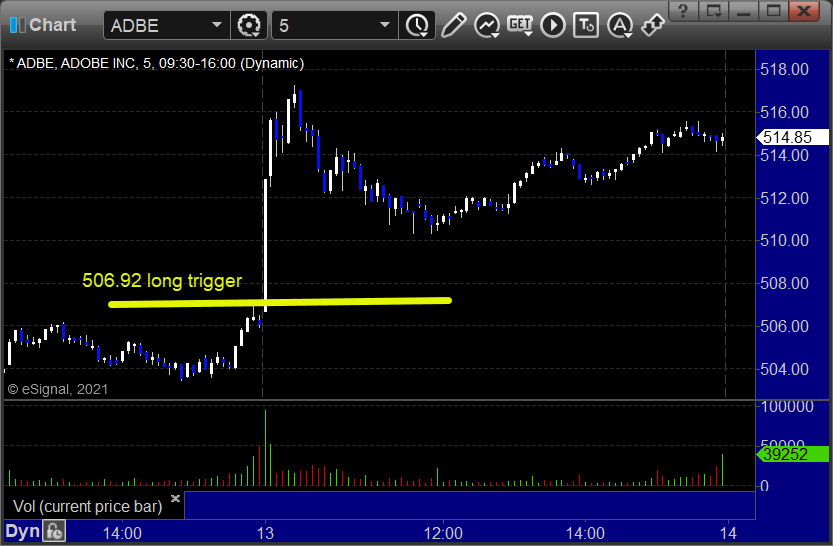Click the 13 date axis label
Screen dimensions: 833x546
[265, 533]
